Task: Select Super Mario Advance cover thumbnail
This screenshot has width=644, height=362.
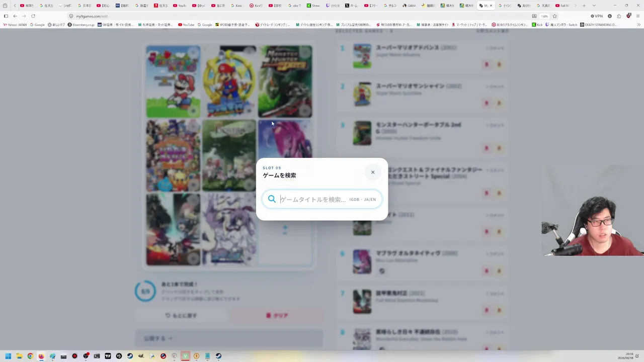Action: point(173,81)
